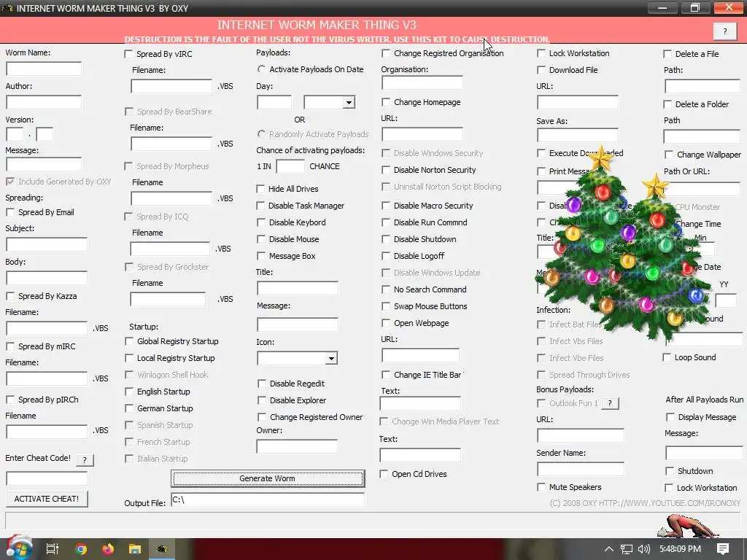Click the question mark beside Enter Cheat Code
747x560 pixels.
click(85, 459)
